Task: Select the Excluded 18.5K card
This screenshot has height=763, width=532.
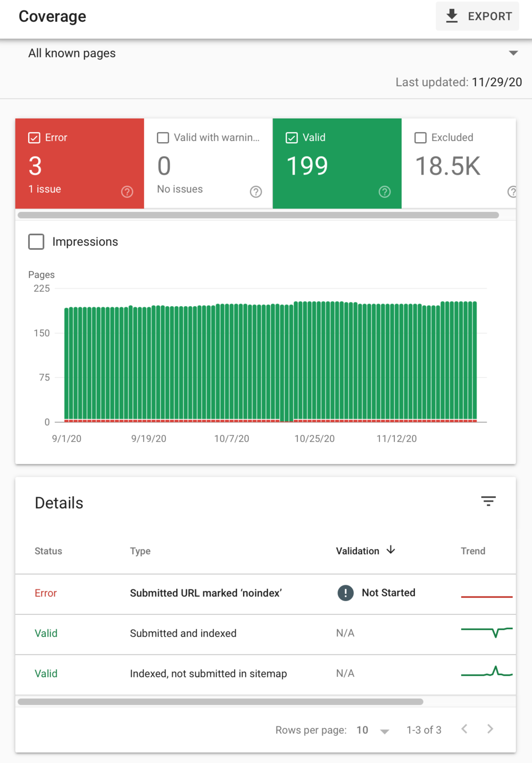Action: (x=459, y=163)
